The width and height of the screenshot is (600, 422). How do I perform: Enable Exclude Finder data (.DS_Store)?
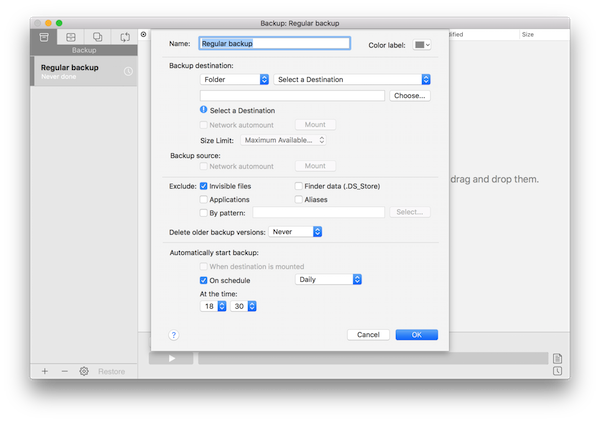(x=298, y=186)
